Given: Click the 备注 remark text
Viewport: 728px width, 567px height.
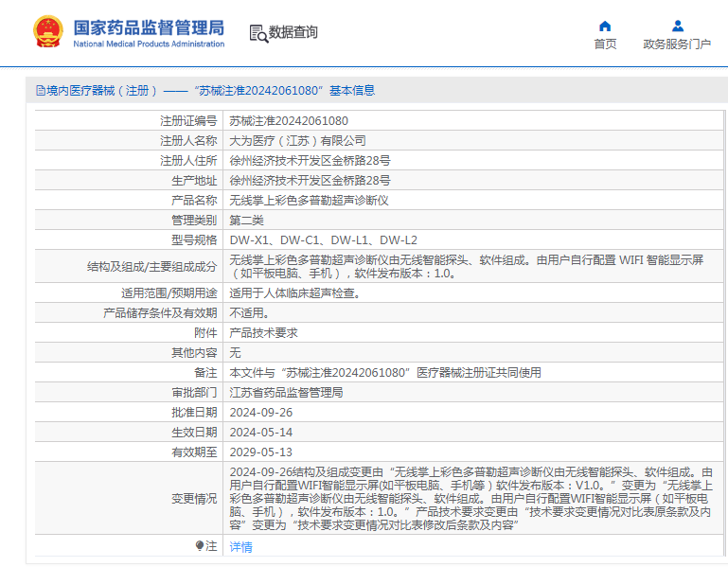Looking at the screenshot, I should [385, 372].
